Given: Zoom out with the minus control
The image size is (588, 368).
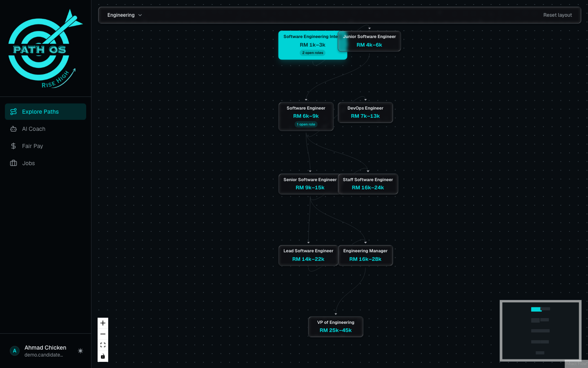Looking at the screenshot, I should tap(103, 334).
